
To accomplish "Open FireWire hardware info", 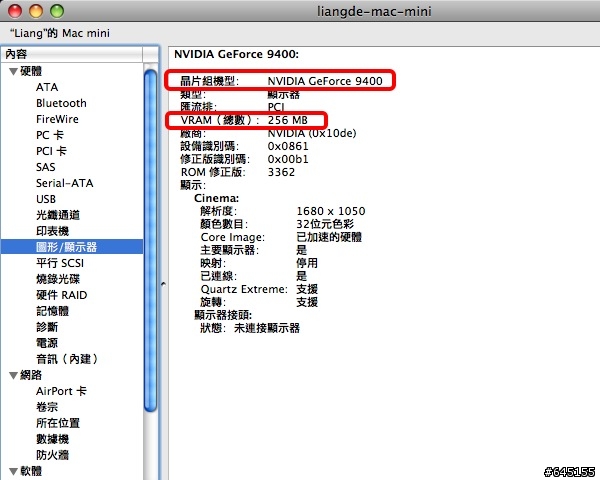I will (57, 119).
